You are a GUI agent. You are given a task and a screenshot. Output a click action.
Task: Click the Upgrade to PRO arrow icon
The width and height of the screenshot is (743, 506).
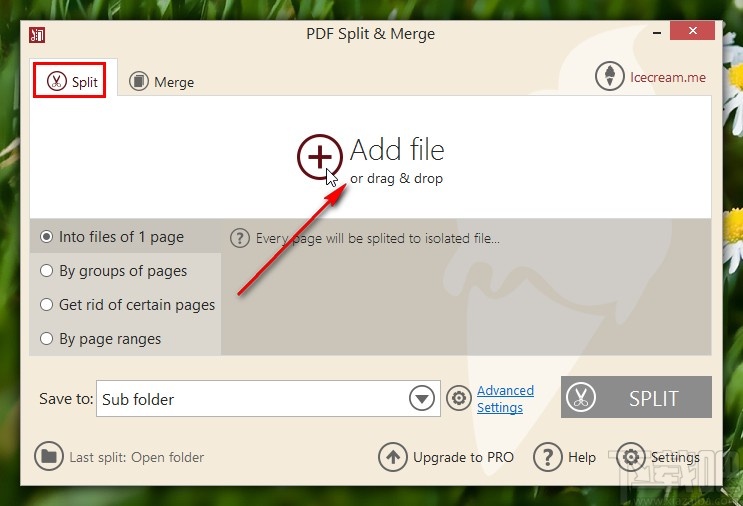[x=392, y=457]
